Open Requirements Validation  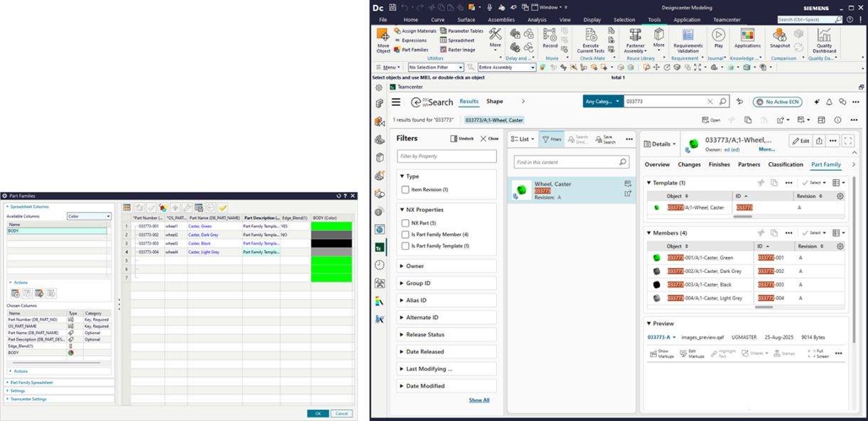point(687,41)
